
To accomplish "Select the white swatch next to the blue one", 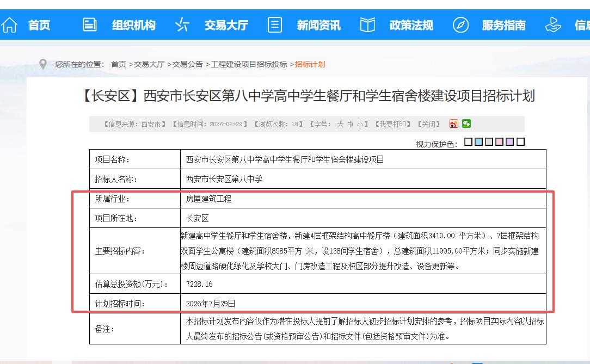I will [x=468, y=142].
